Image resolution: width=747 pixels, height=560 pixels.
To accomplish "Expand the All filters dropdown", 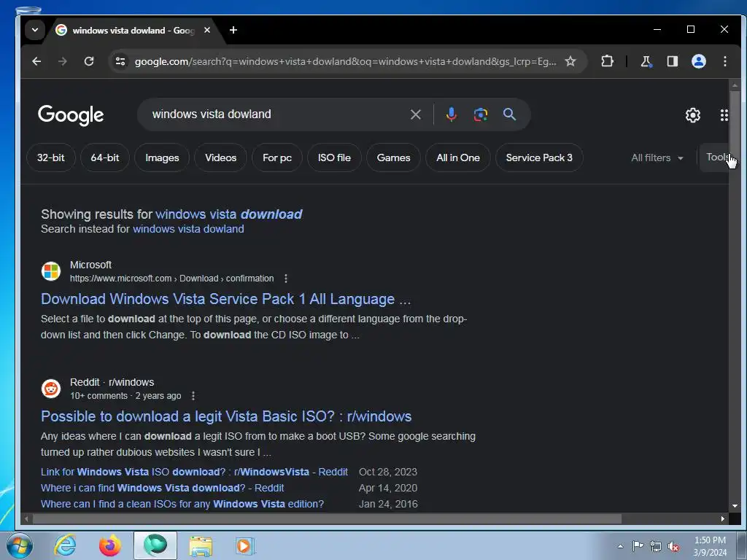I will 657,157.
